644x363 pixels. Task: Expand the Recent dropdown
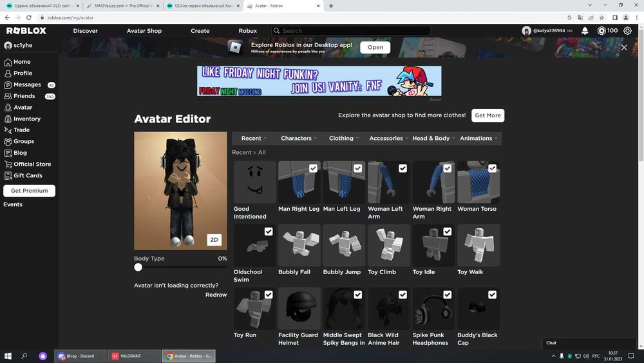pyautogui.click(x=254, y=139)
